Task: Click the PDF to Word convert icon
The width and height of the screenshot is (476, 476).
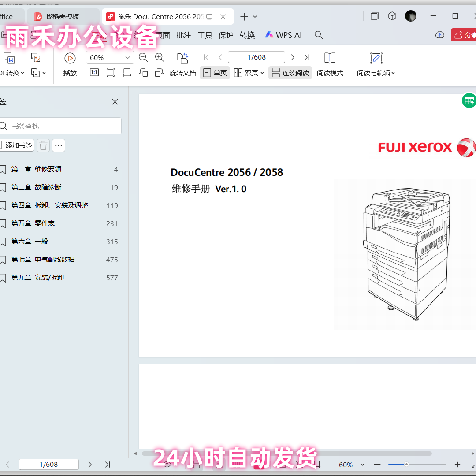Action: click(x=9, y=58)
